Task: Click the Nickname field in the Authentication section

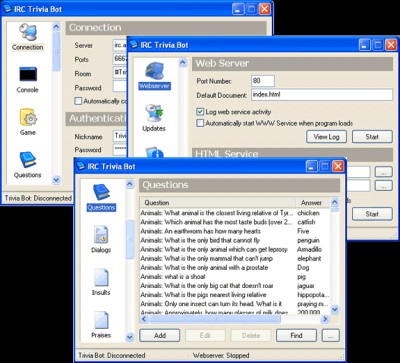Action: click(120, 136)
